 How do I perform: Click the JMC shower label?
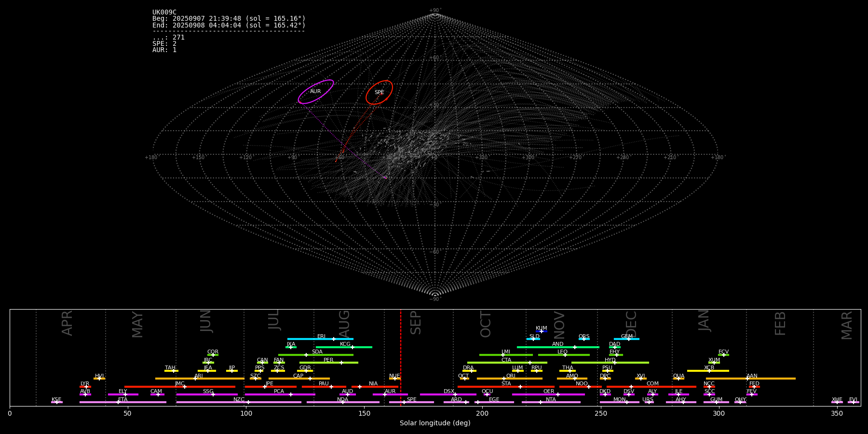tap(180, 384)
